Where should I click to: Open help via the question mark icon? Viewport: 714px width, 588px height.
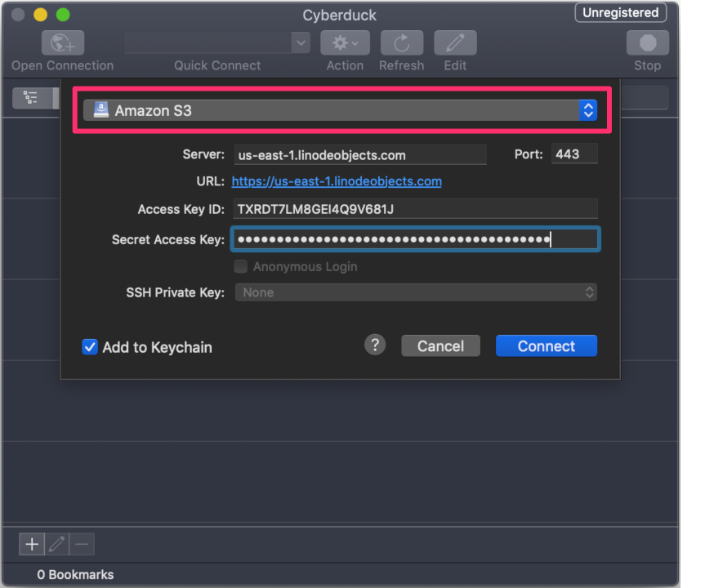(x=375, y=345)
